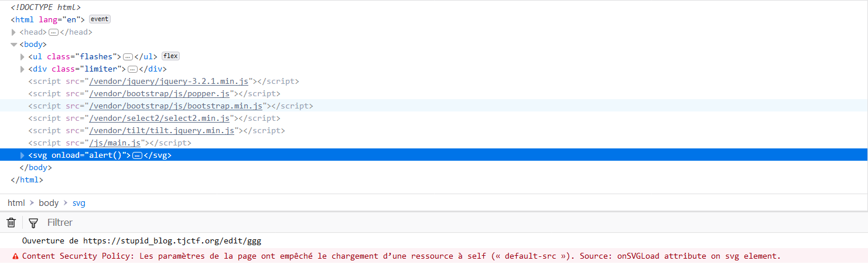Click the ellipsis badge inside svg element
This screenshot has width=868, height=271.
pos(138,155)
